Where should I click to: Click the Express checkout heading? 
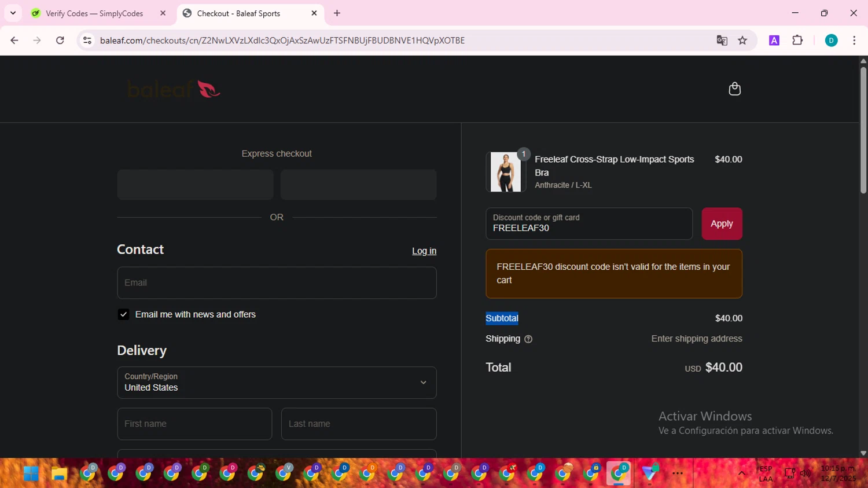point(277,153)
